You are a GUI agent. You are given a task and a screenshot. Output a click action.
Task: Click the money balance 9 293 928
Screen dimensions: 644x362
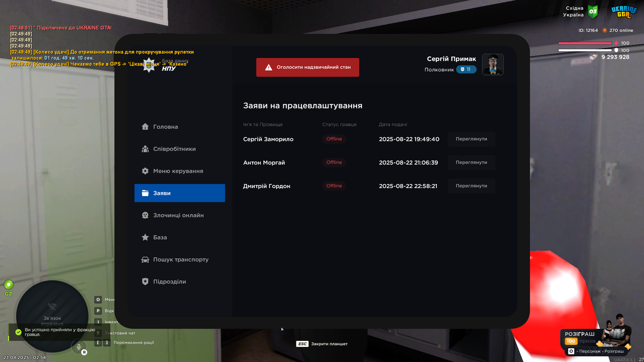(615, 57)
